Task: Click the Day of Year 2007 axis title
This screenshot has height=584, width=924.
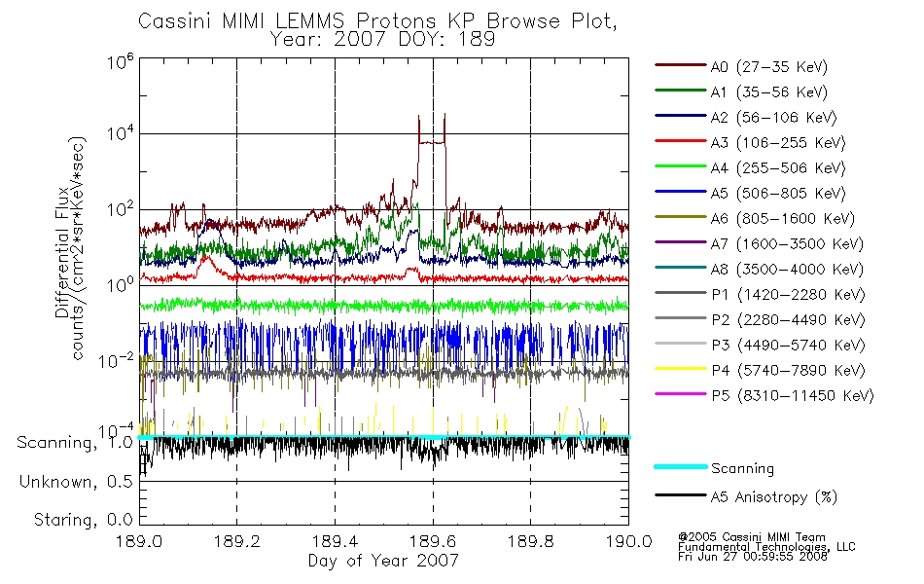Action: 383,561
